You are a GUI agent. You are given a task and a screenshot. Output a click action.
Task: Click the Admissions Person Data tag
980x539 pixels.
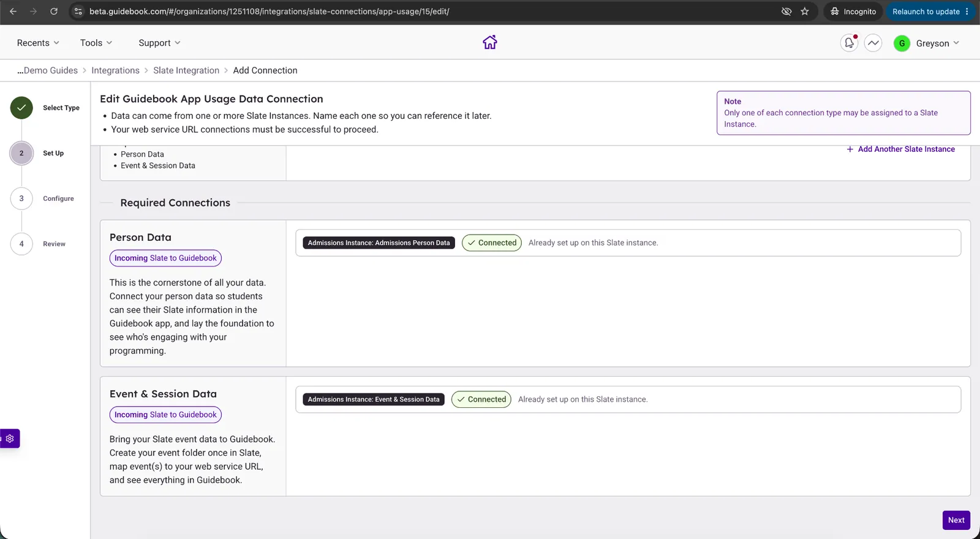tap(379, 243)
